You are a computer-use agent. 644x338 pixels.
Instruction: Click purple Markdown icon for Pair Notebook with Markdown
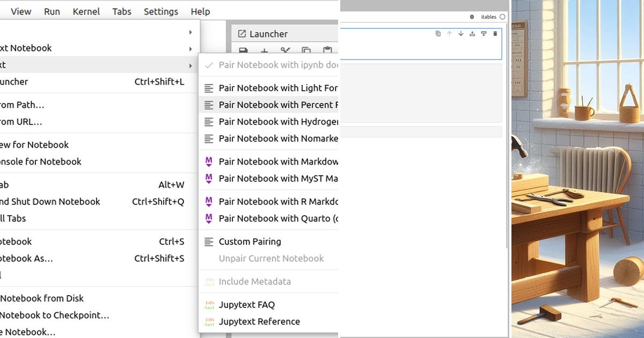[209, 161]
